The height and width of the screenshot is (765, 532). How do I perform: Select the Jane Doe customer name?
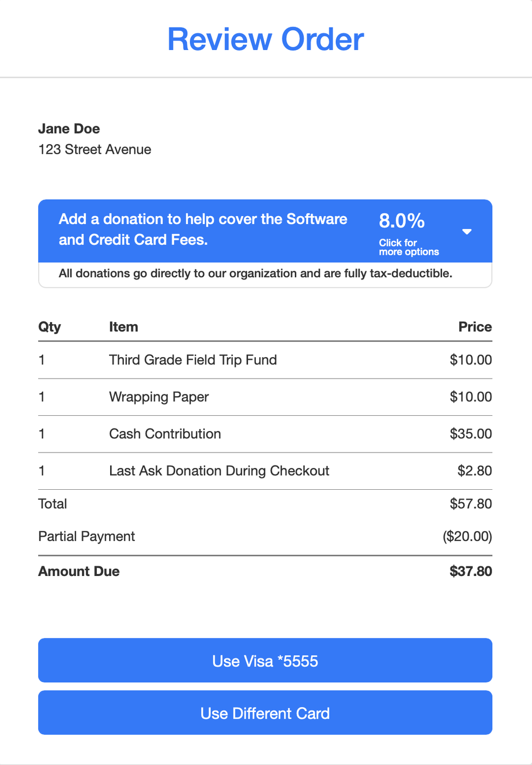[69, 129]
